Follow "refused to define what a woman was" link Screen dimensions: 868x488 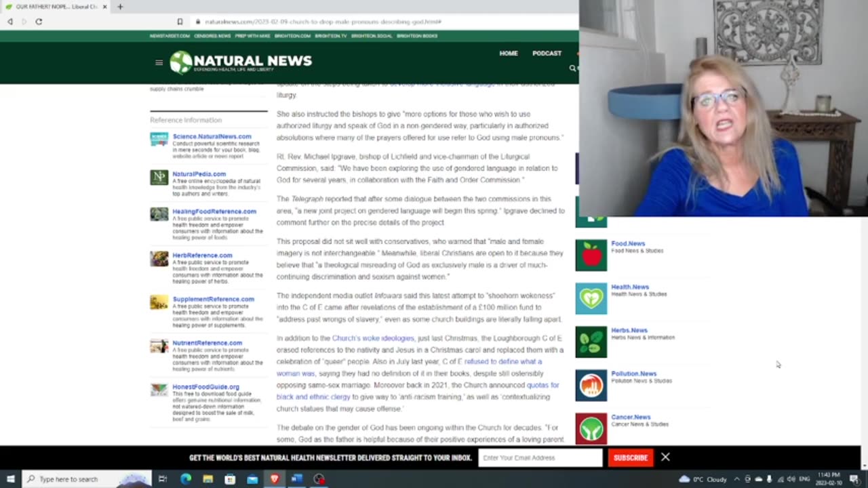[409, 367]
